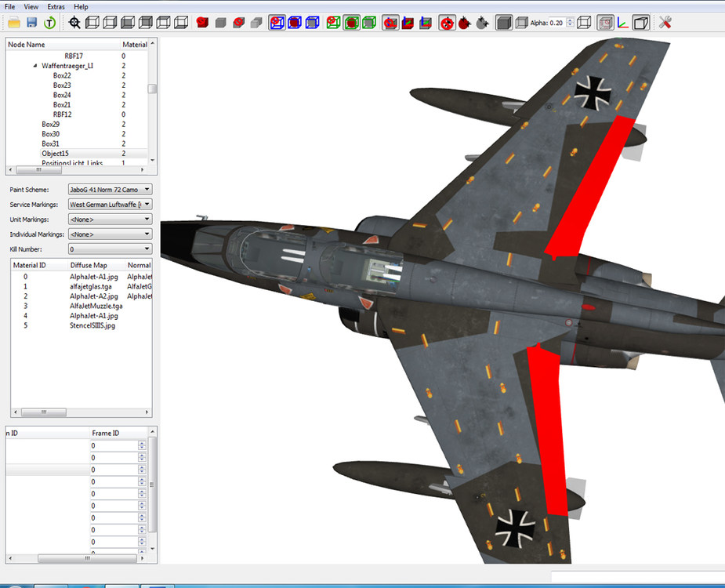Click Frame ID panel vertical scrollbar thumb
This screenshot has width=725, height=588.
coord(152,485)
